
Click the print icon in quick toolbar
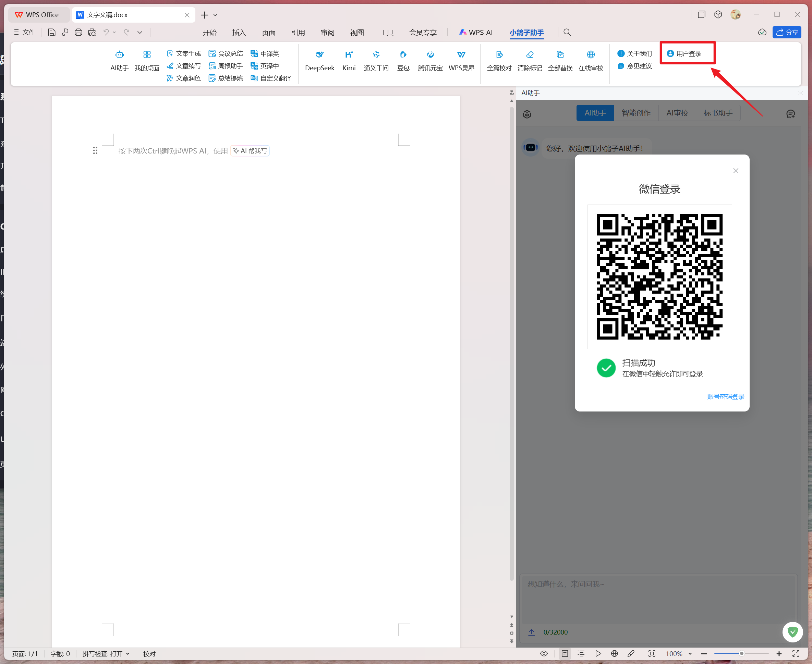click(x=78, y=33)
